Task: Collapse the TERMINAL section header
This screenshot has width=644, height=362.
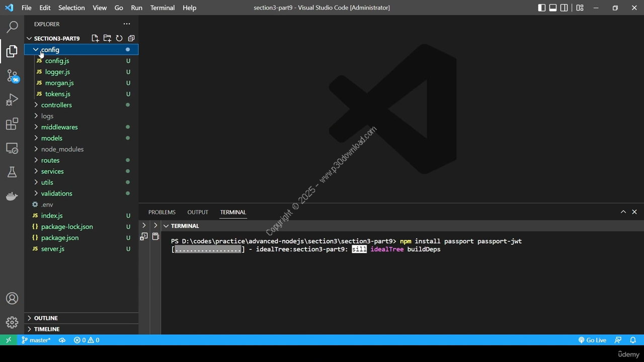Action: click(185, 226)
